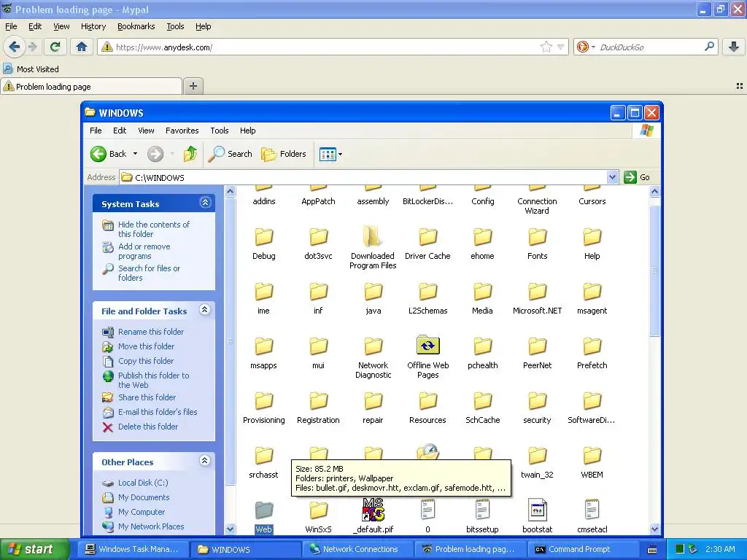The height and width of the screenshot is (560, 747).
Task: Click task pane scrollbar up arrow
Action: [x=230, y=192]
